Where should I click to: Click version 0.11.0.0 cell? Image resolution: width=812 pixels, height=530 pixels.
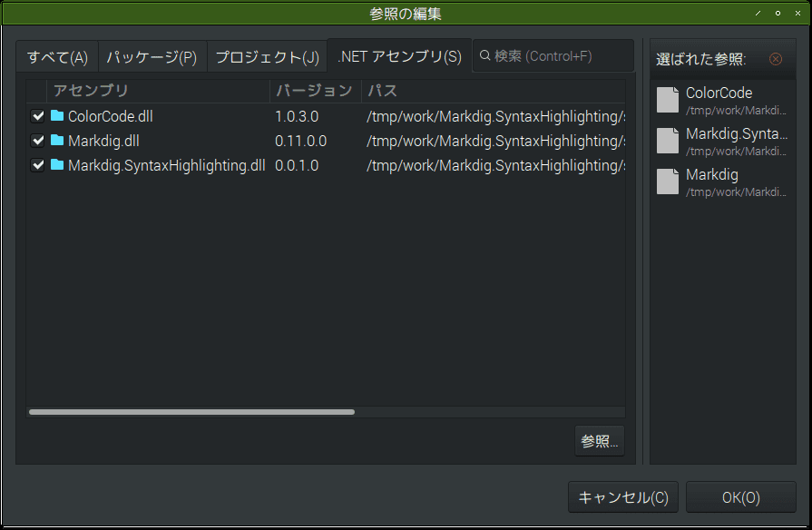click(301, 141)
